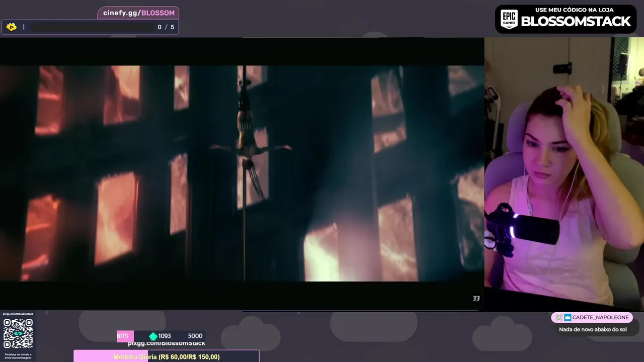Click the Fortaleça no donate text under QR
The width and height of the screenshot is (644, 362).
[18, 355]
